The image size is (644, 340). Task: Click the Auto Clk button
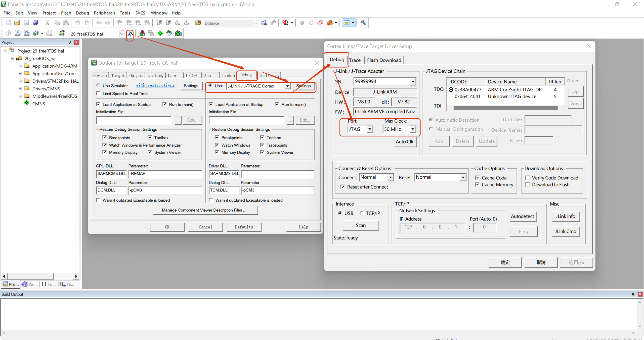click(404, 141)
